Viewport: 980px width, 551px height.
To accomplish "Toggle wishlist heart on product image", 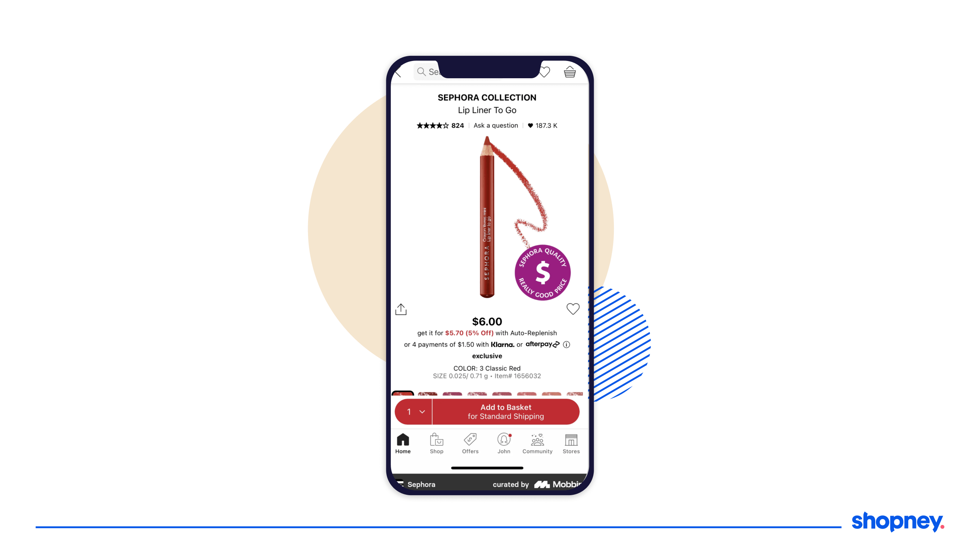I will coord(573,309).
